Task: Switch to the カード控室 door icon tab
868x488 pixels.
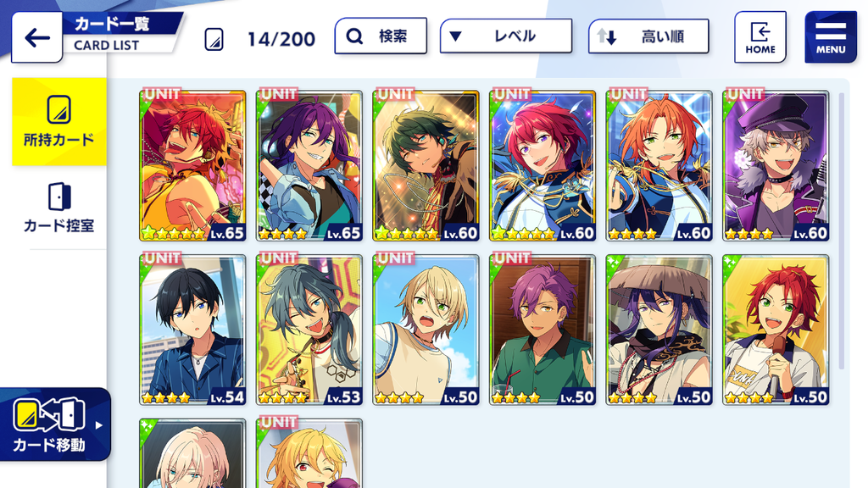Action: 59,208
